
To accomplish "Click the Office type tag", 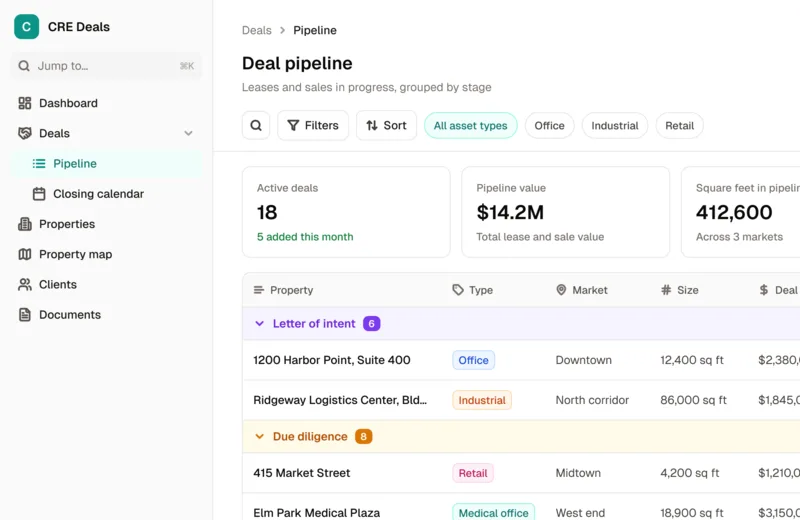I will click(x=473, y=360).
